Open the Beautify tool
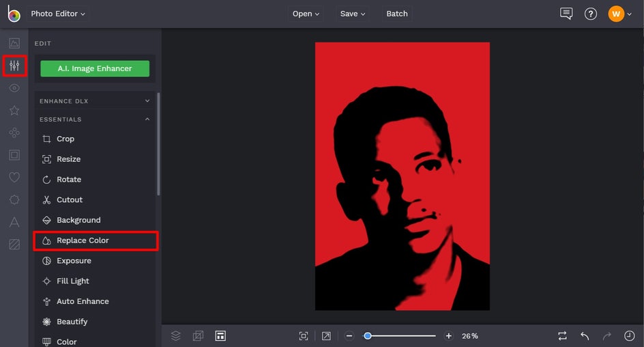This screenshot has height=347, width=644. pos(95,322)
